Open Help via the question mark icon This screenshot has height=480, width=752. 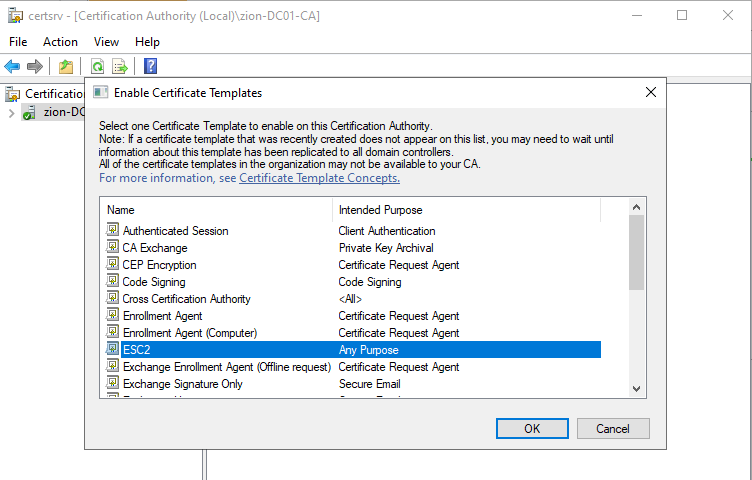point(151,67)
